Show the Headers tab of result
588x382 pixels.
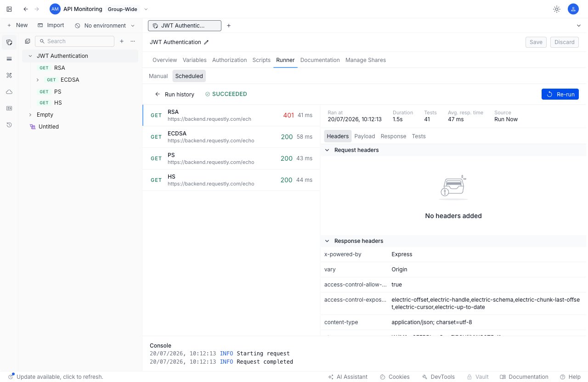coord(338,136)
